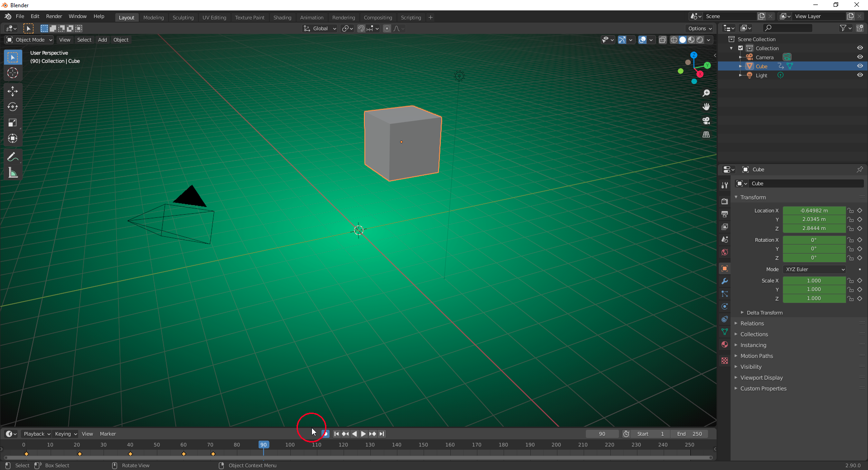Open the Material properties tab
This screenshot has width=868, height=470.
coord(725,344)
